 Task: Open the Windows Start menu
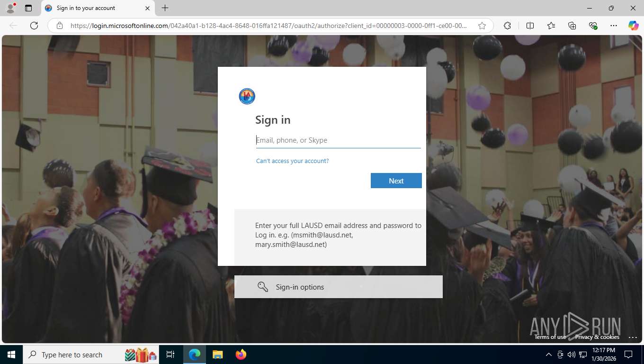point(11,355)
